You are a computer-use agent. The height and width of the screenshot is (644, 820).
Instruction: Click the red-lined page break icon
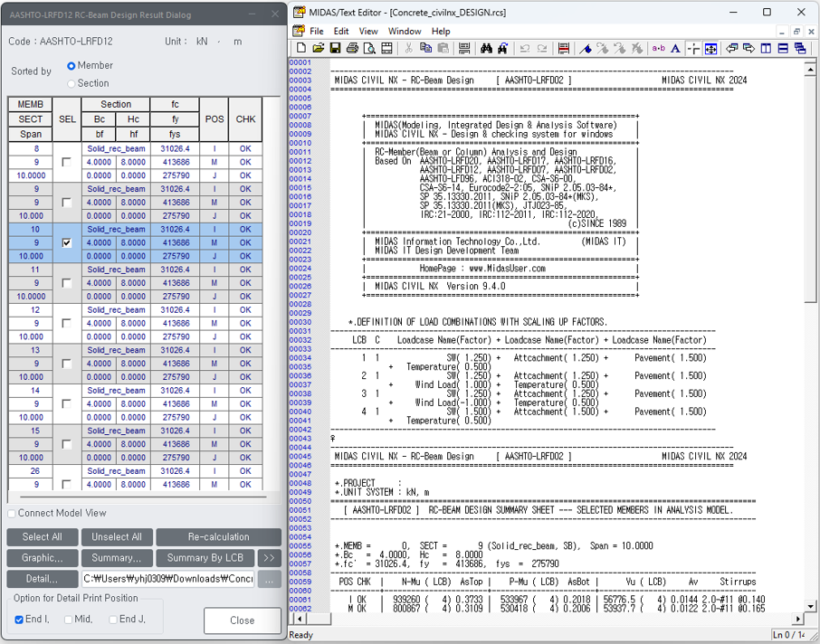pyautogui.click(x=564, y=49)
